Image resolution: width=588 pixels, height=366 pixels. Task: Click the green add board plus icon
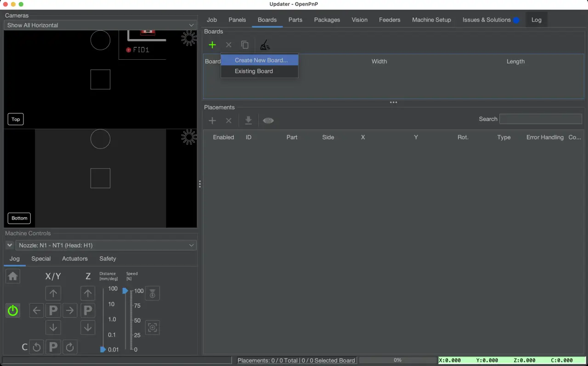tap(212, 45)
